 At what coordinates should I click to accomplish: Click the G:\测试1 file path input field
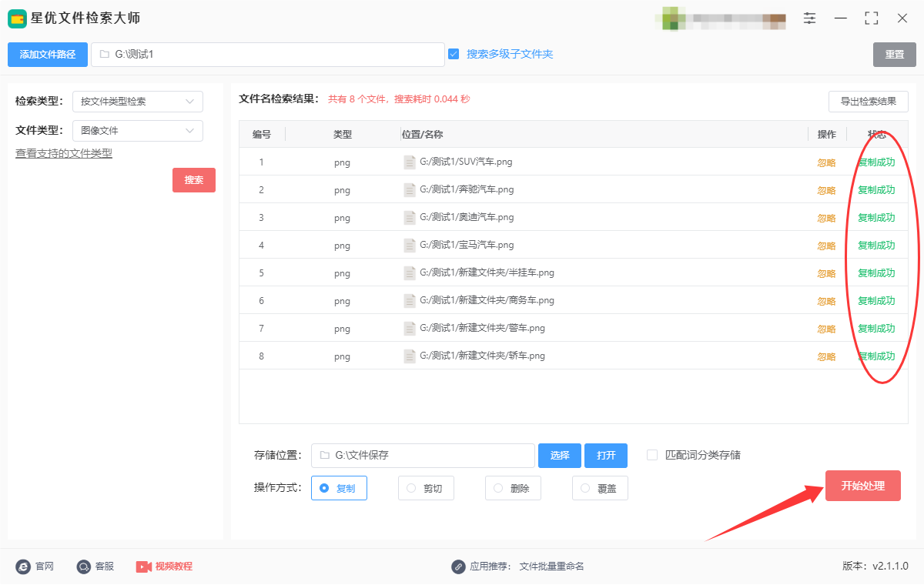click(268, 55)
